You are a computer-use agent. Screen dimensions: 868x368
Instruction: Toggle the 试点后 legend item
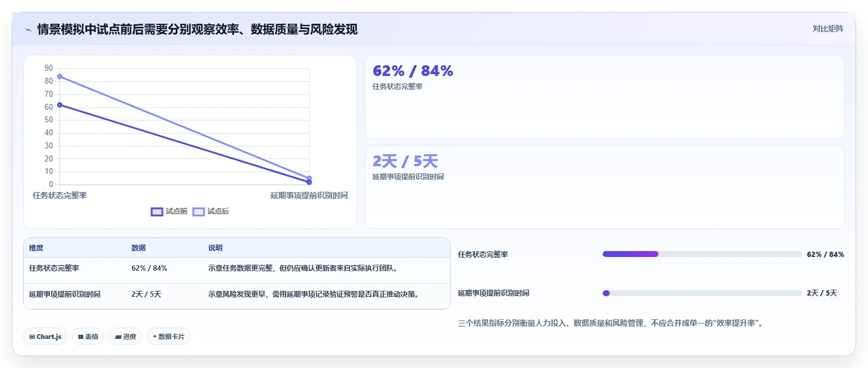[x=211, y=211]
